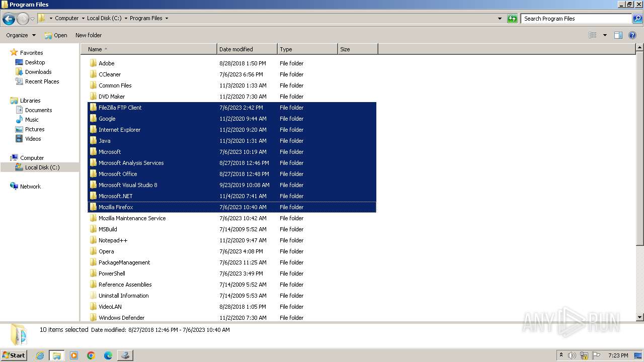Click Computer in the address breadcrumb
644x362 pixels.
coord(66,18)
